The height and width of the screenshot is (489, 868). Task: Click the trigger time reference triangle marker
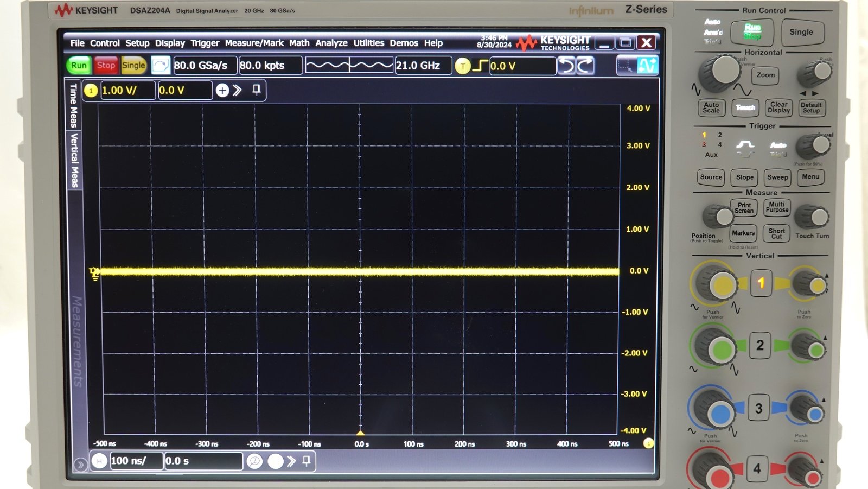[360, 433]
